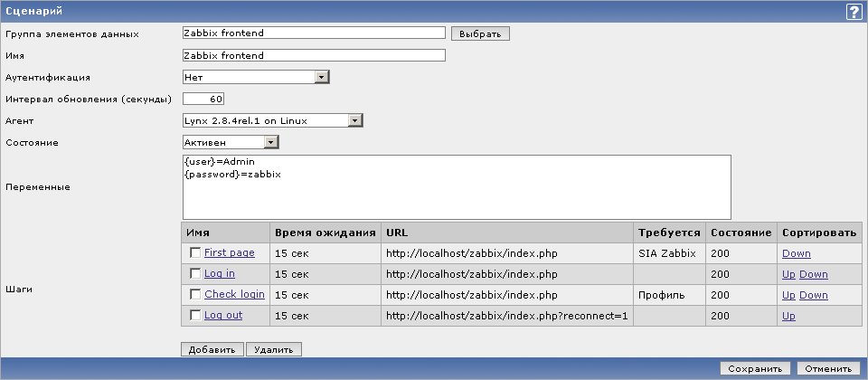The width and height of the screenshot is (868, 380).
Task: Click the Сортировать column header
Action: (819, 233)
